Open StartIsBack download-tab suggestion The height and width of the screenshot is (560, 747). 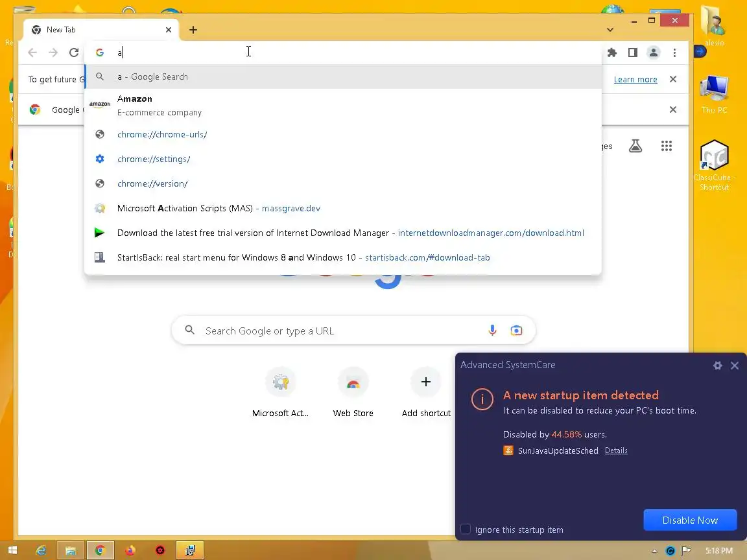(343, 257)
